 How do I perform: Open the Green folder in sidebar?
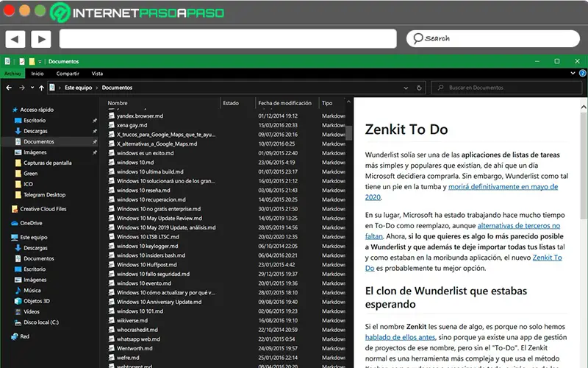point(30,174)
